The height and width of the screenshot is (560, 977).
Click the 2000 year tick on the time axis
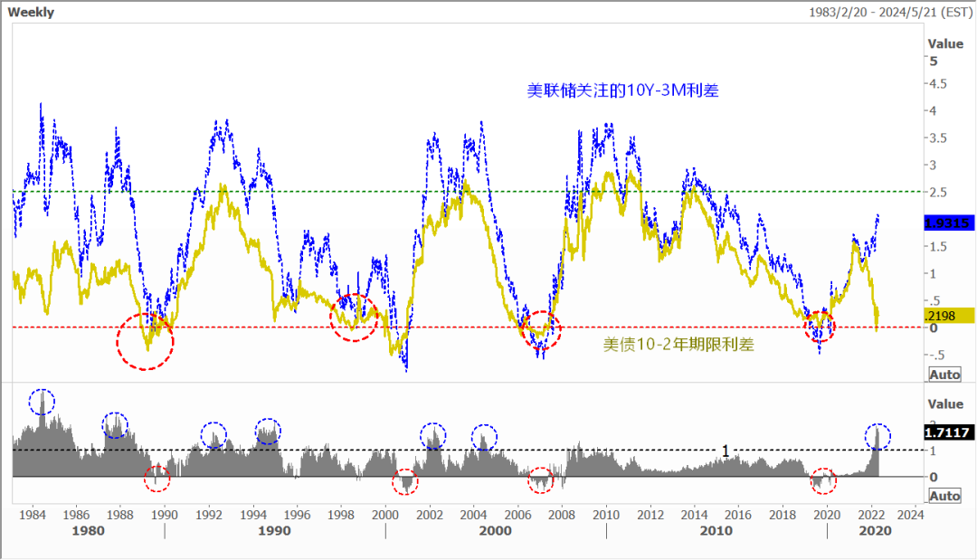385,515
